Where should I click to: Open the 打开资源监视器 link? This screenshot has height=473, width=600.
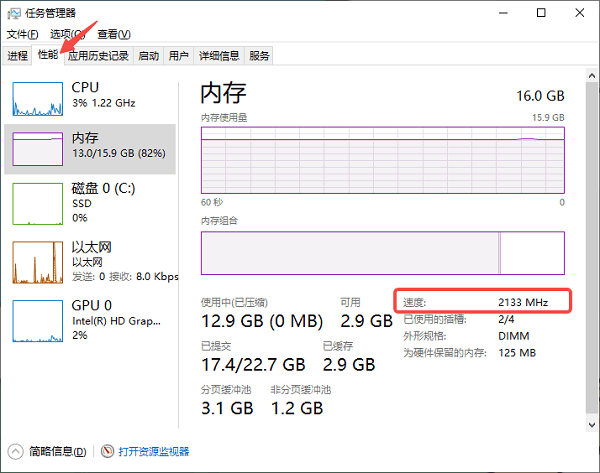(x=153, y=452)
